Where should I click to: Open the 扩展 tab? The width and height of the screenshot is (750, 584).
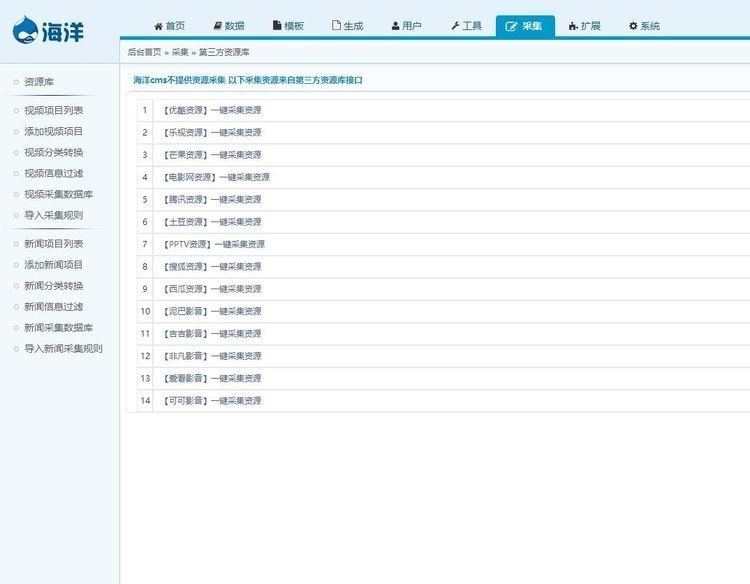[585, 26]
